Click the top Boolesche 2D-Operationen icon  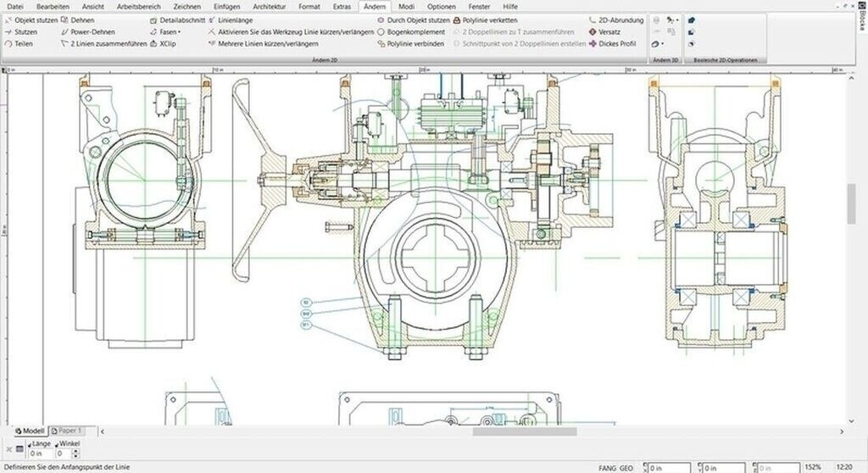[x=692, y=19]
